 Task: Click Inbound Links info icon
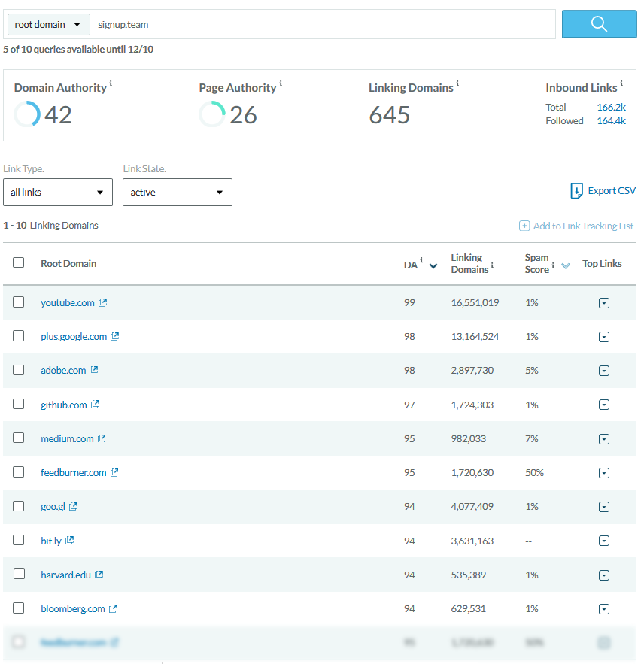[x=621, y=83]
